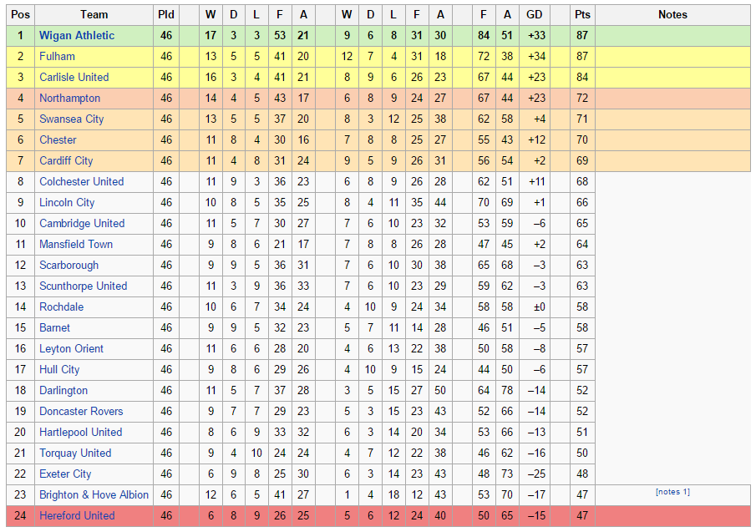Open the Swansea City team link

71,119
